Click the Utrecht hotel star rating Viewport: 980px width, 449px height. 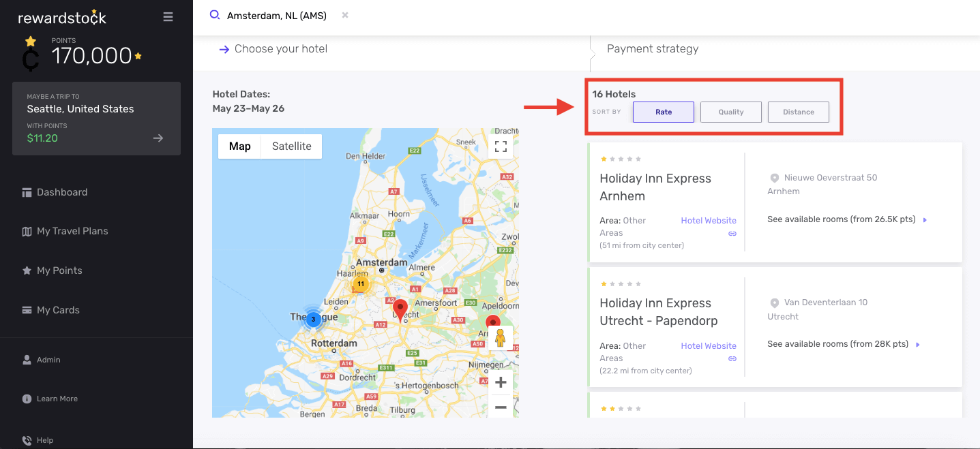pos(621,283)
